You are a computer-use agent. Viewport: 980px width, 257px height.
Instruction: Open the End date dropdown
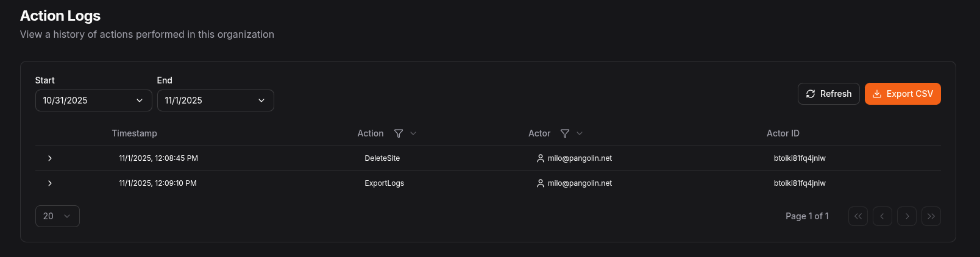pyautogui.click(x=215, y=100)
